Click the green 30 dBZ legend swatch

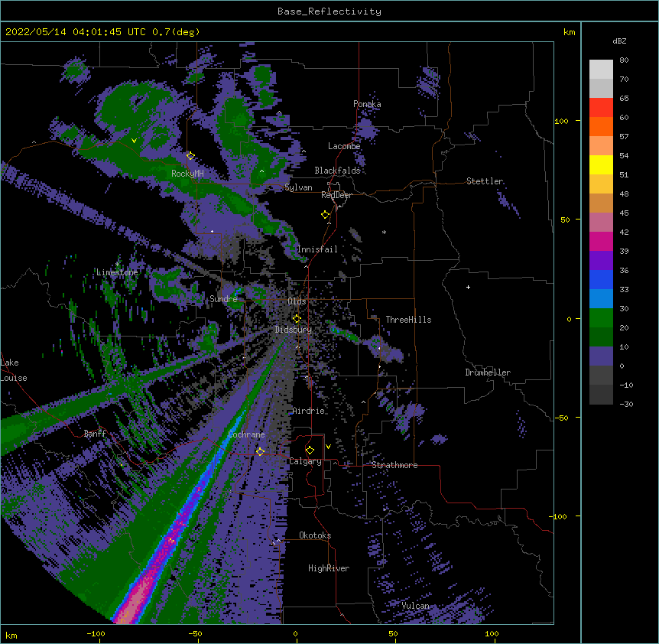pyautogui.click(x=601, y=318)
